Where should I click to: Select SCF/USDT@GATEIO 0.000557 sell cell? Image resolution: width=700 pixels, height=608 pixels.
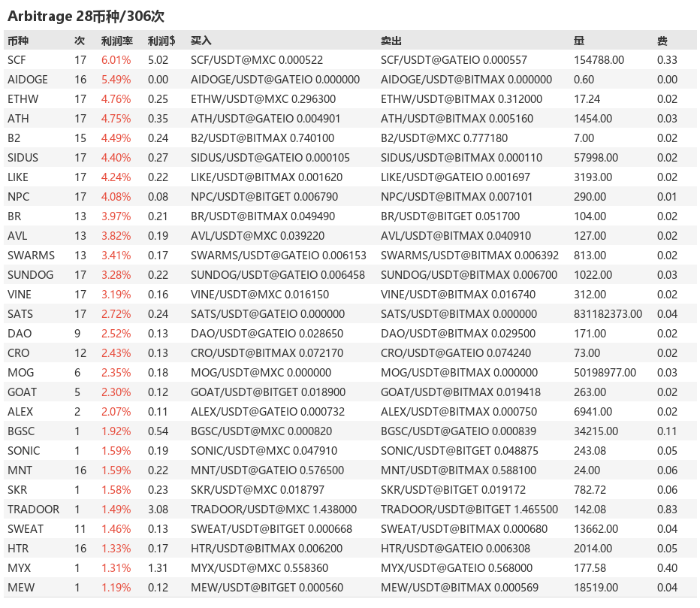tap(454, 60)
